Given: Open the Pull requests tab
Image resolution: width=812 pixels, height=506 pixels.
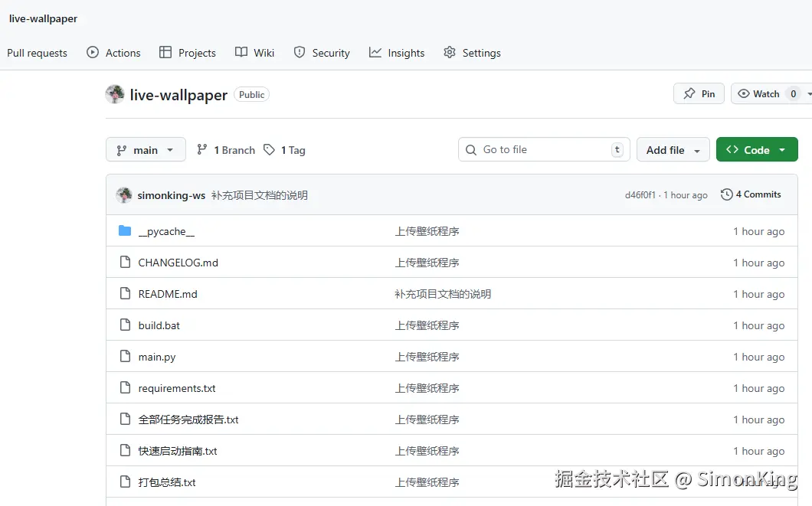Looking at the screenshot, I should (x=37, y=53).
